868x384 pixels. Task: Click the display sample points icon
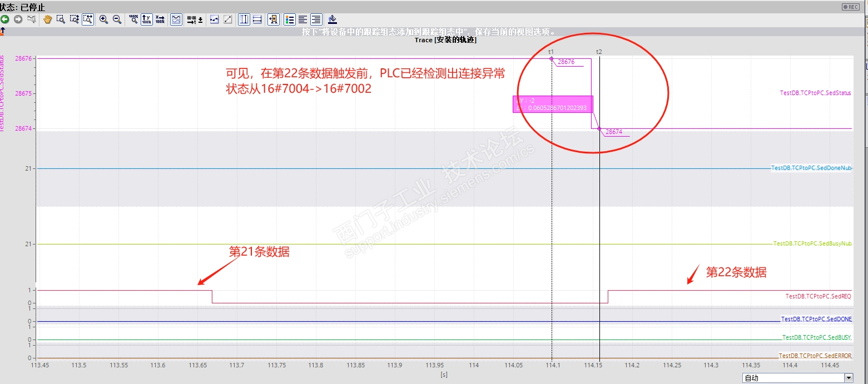tap(214, 19)
